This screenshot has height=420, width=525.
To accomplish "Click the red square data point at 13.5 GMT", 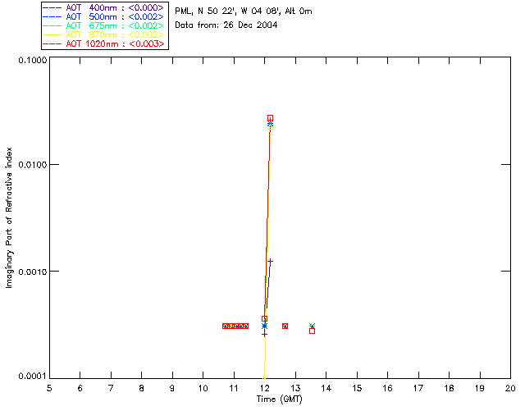I will coord(312,331).
